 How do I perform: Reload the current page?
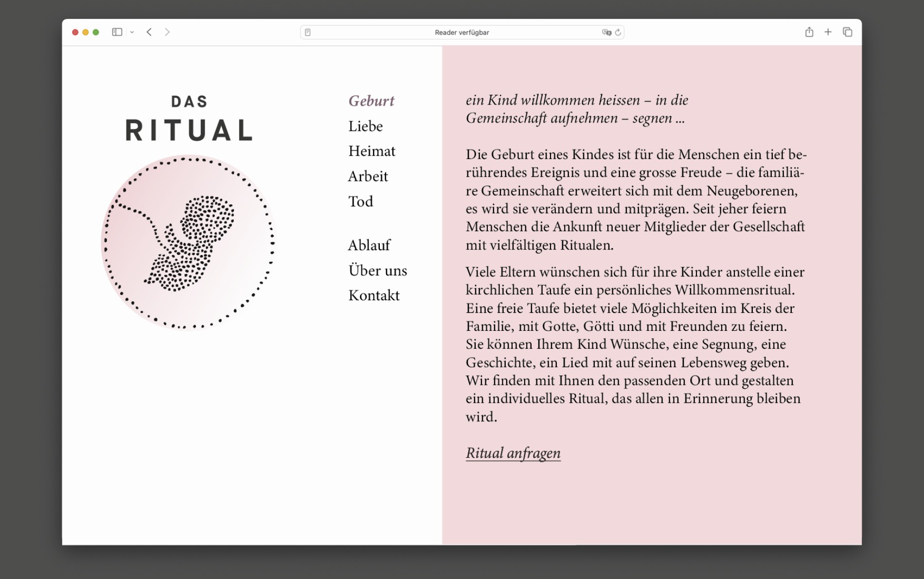[618, 32]
